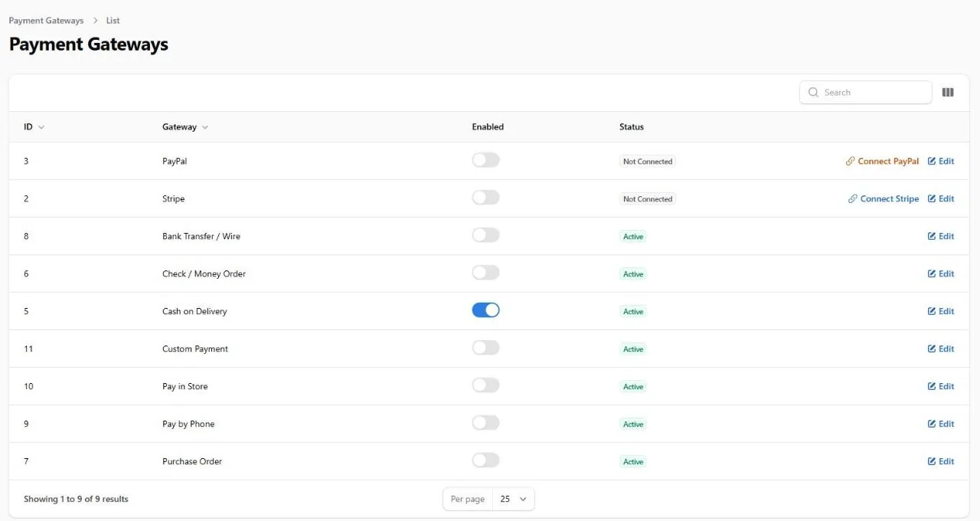Turn on Check / Money Order toggle

[485, 273]
